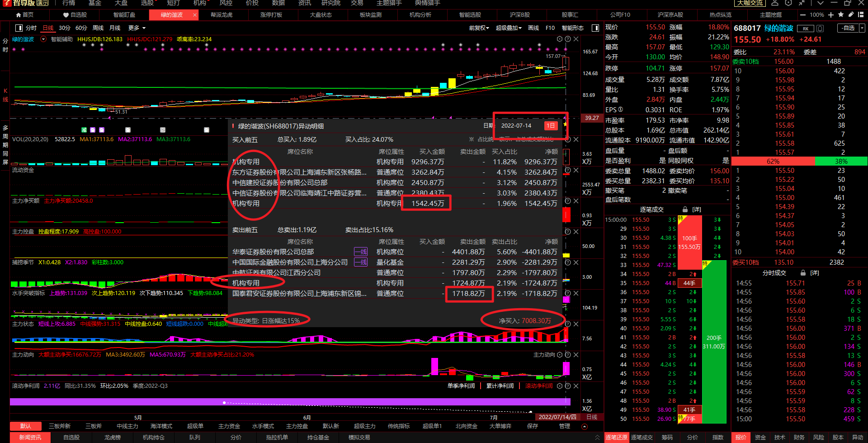The height and width of the screenshot is (443, 868).
Task: Click 详 link next to 分时成交
Action: point(815,273)
